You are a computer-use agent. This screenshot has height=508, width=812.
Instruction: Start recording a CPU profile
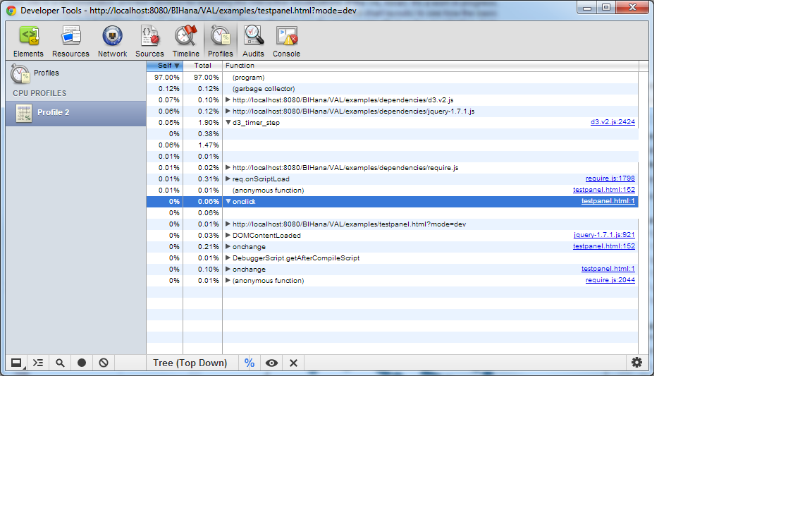82,363
